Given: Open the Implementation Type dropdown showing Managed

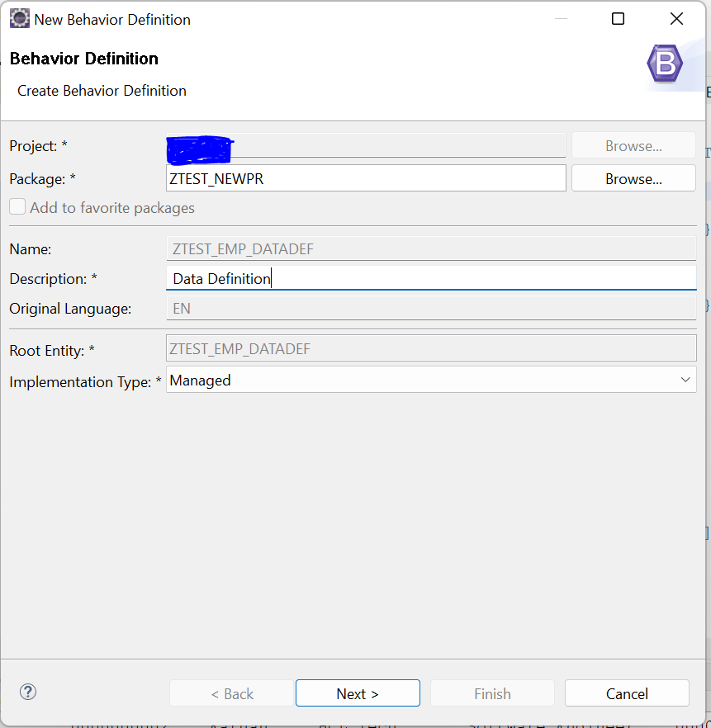Looking at the screenshot, I should (431, 380).
